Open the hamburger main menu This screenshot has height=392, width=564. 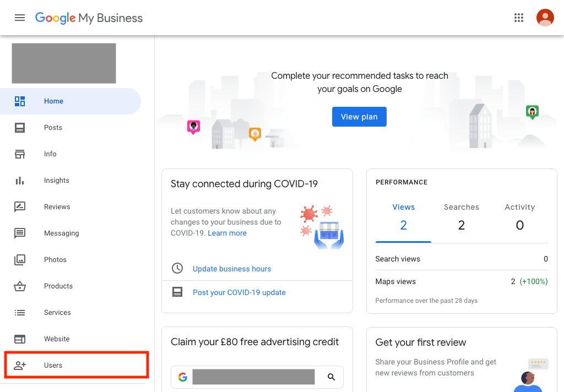coord(20,18)
